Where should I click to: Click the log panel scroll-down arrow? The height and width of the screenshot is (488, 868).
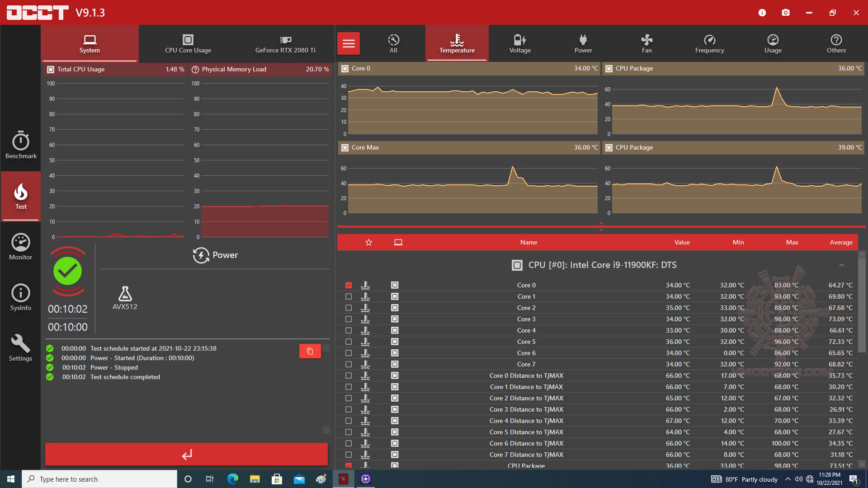coord(326,430)
